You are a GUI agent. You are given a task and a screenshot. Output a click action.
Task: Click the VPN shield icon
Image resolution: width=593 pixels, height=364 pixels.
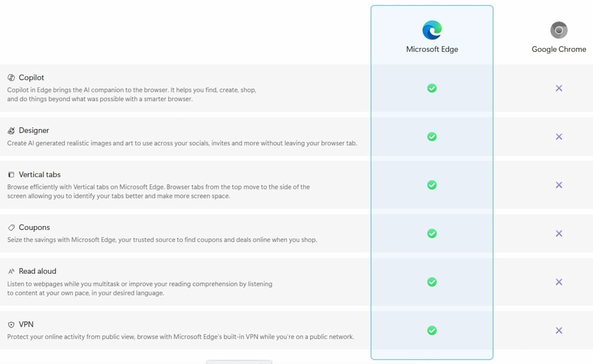pyautogui.click(x=11, y=324)
